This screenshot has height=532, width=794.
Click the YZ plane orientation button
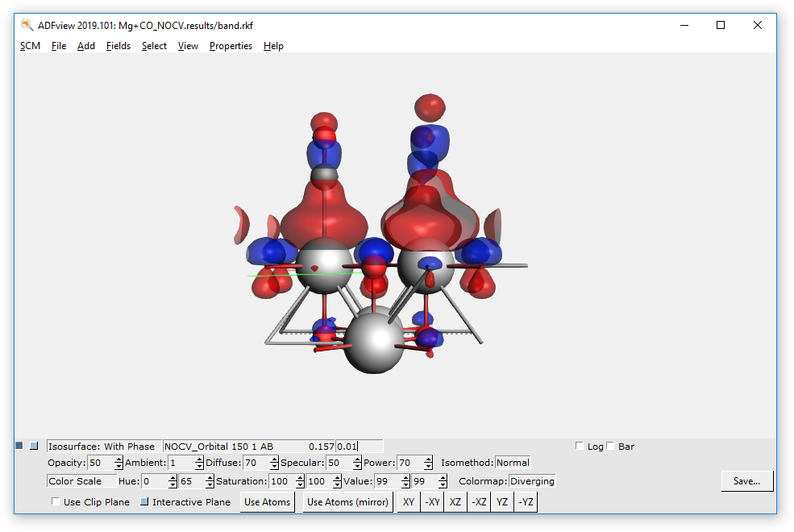(x=501, y=501)
